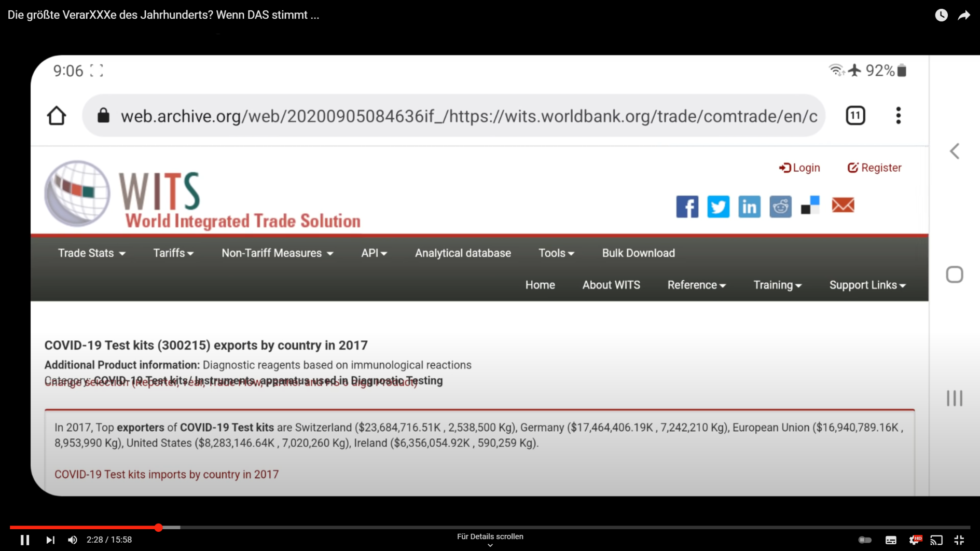This screenshot has width=980, height=551.
Task: Exit fullscreen mode
Action: click(x=959, y=540)
